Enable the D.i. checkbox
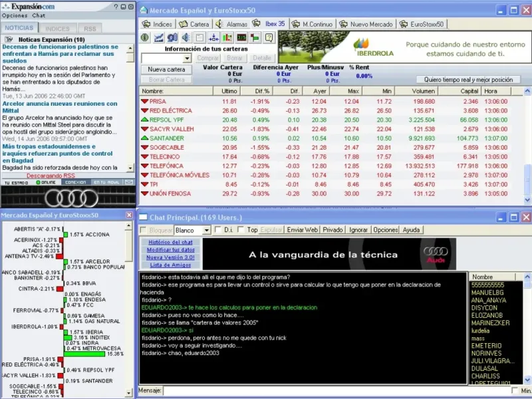The height and width of the screenshot is (399, 532). point(218,229)
